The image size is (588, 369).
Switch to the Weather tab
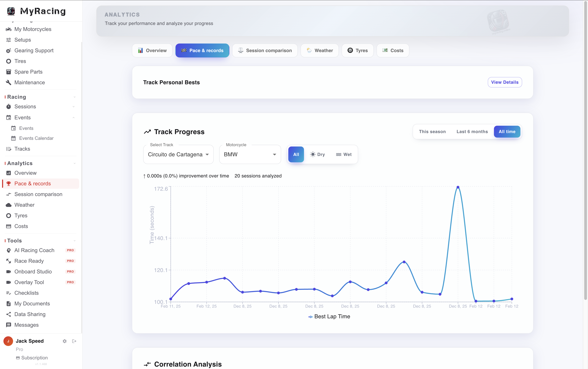click(320, 51)
